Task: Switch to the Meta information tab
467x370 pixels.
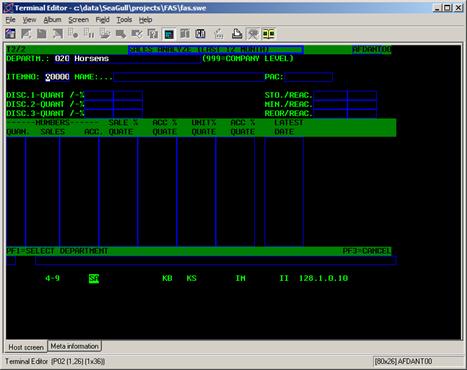Action: click(x=75, y=346)
